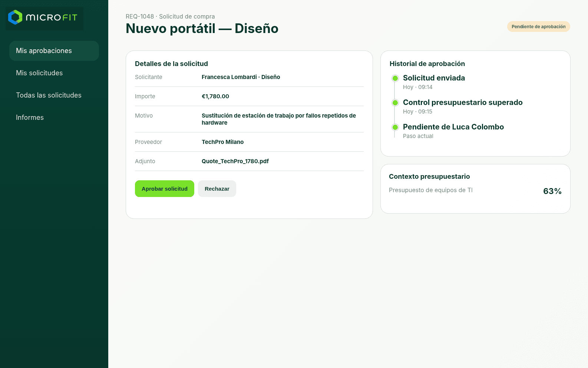Image resolution: width=588 pixels, height=368 pixels.
Task: Click the MICROFIT wordmark text
Action: [52, 17]
